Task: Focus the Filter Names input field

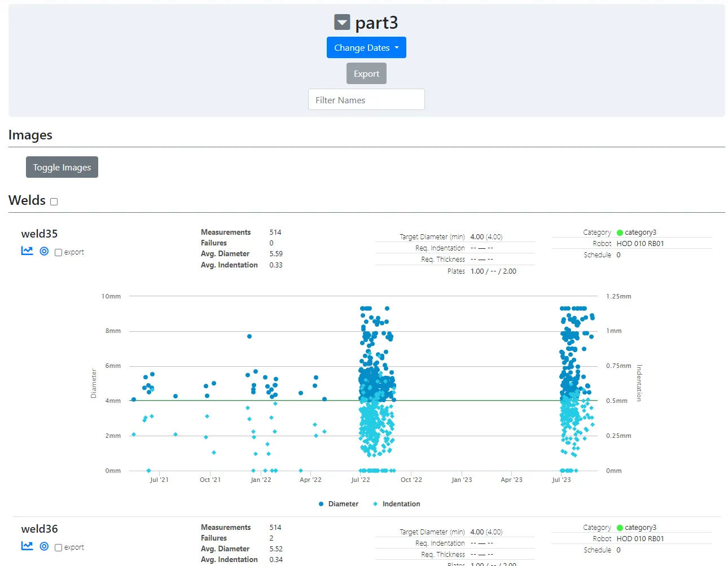Action: 366,100
